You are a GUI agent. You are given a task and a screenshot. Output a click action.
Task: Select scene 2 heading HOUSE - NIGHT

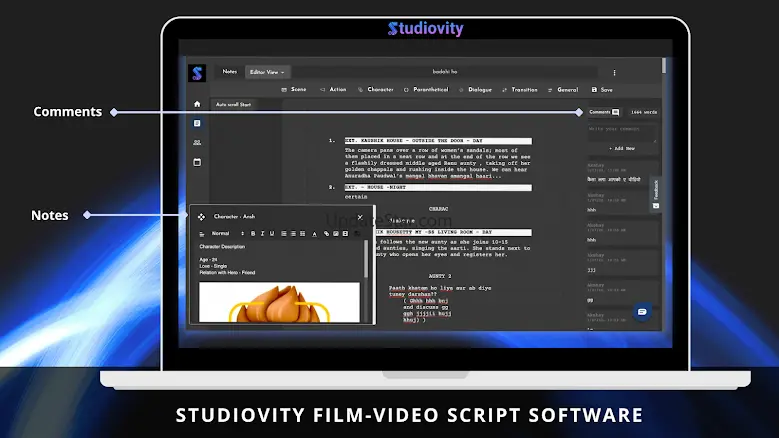(438, 188)
